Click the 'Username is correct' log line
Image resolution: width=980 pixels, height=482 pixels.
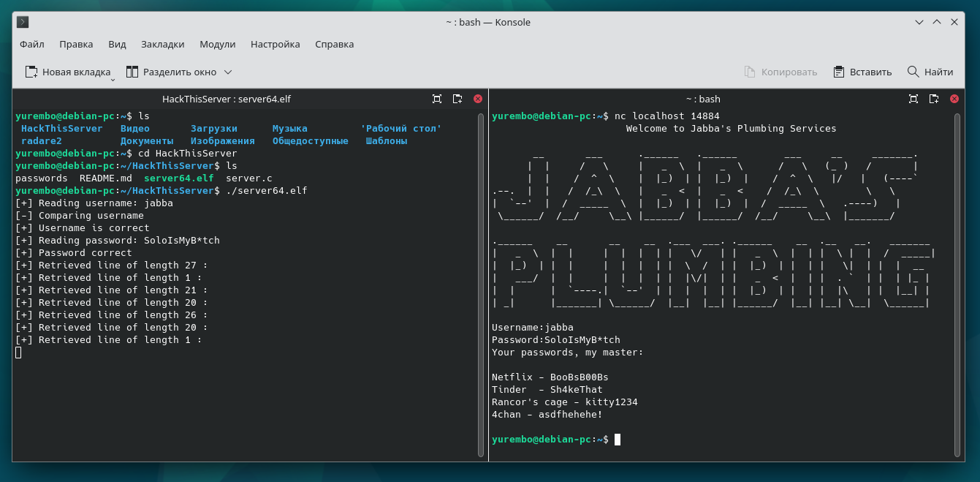point(83,228)
